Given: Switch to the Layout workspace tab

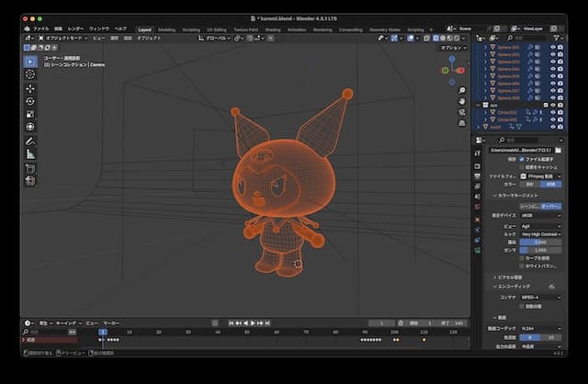Looking at the screenshot, I should pyautogui.click(x=145, y=29).
